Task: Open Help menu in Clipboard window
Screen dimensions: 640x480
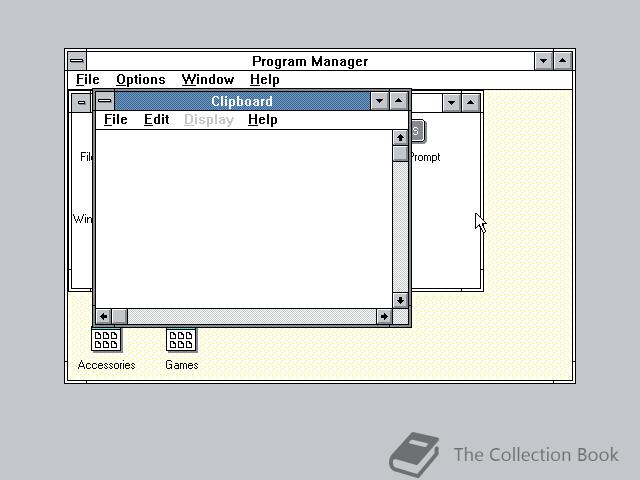Action: 262,120
